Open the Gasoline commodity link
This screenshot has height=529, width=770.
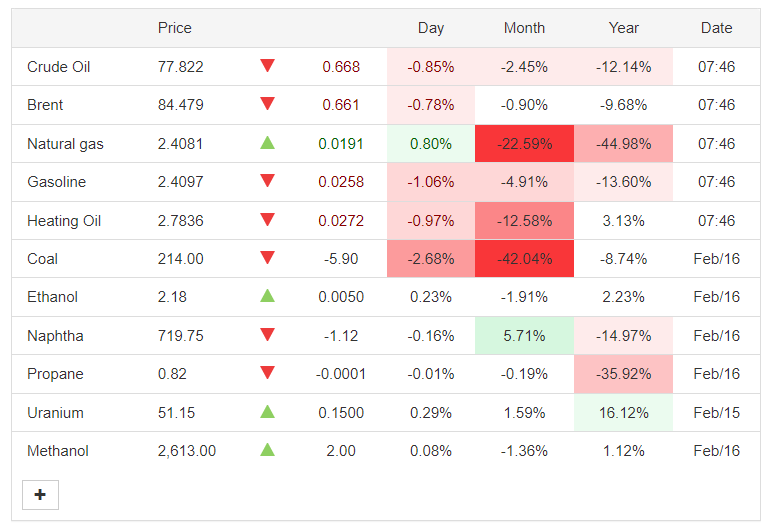tap(56, 182)
